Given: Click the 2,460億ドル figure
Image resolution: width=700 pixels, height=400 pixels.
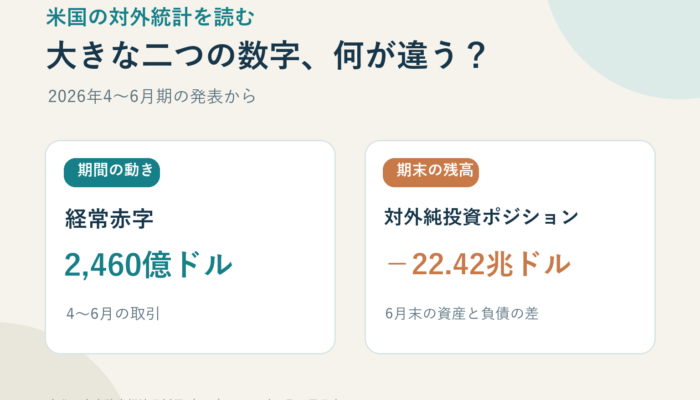Looking at the screenshot, I should [148, 265].
